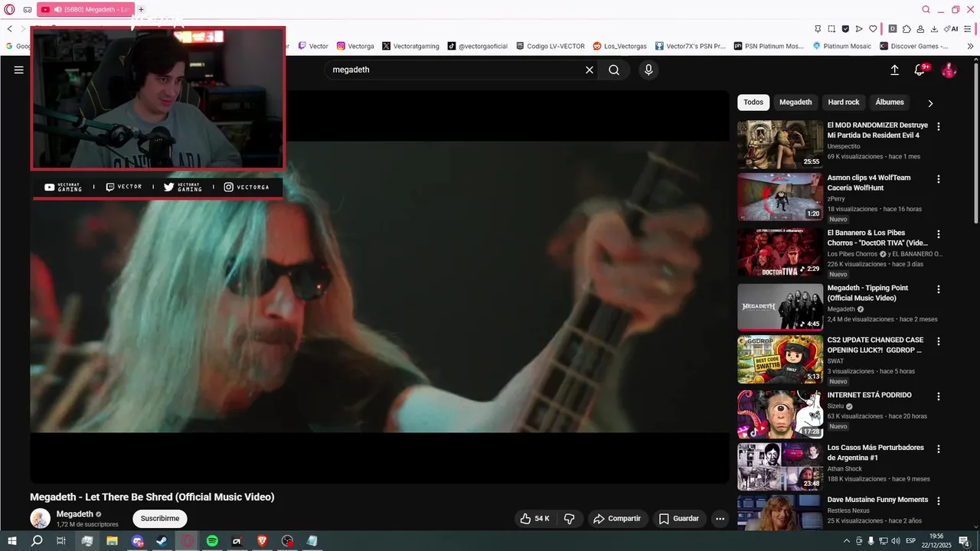Viewport: 980px width, 551px height.
Task: Click the Opera pin icon in address bar
Action: point(818,29)
